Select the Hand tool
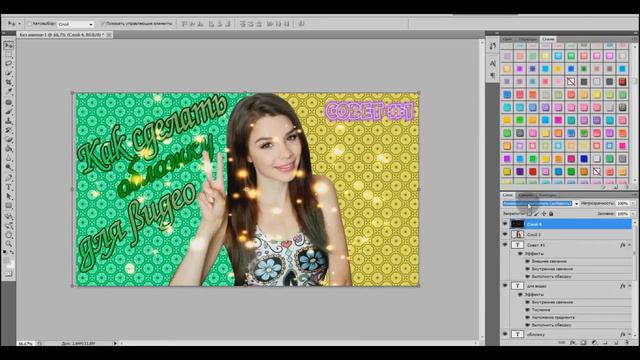Screen dimensions: 640x360 pyautogui.click(x=9, y=235)
